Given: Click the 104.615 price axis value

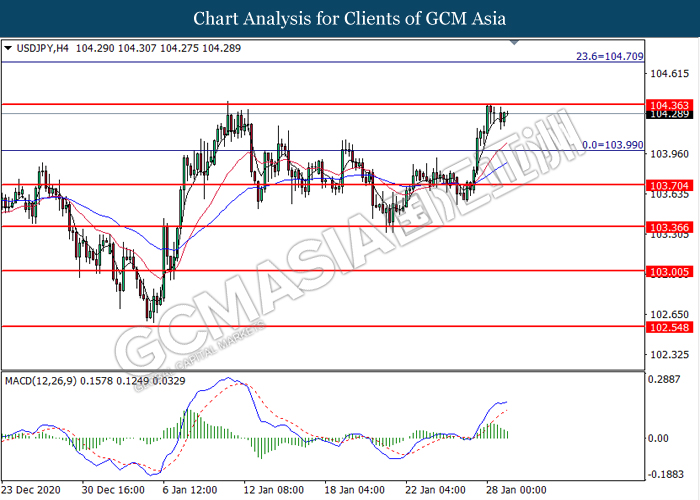Looking at the screenshot, I should 670,74.
